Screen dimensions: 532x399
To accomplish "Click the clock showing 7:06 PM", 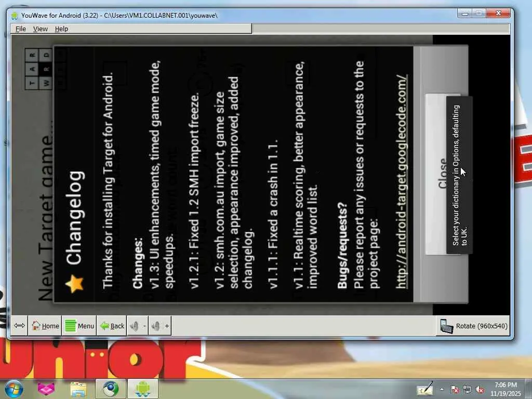I will [506, 389].
